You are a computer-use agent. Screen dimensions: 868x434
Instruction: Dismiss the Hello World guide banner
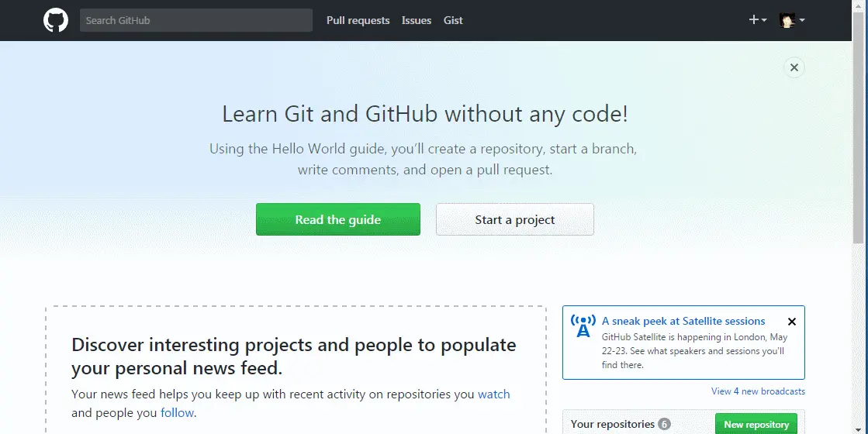tap(794, 67)
